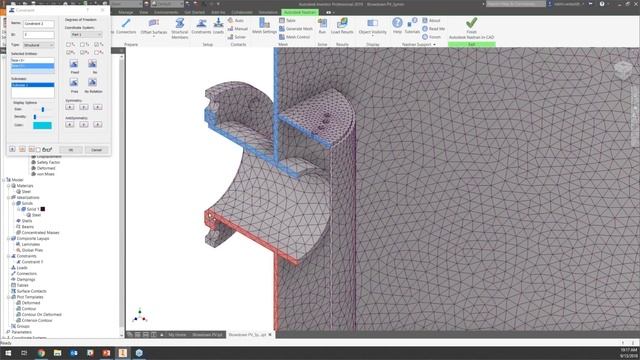Image resolution: width=640 pixels, height=360 pixels.
Task: Click the About item in Nastran Support
Action: (431, 20)
